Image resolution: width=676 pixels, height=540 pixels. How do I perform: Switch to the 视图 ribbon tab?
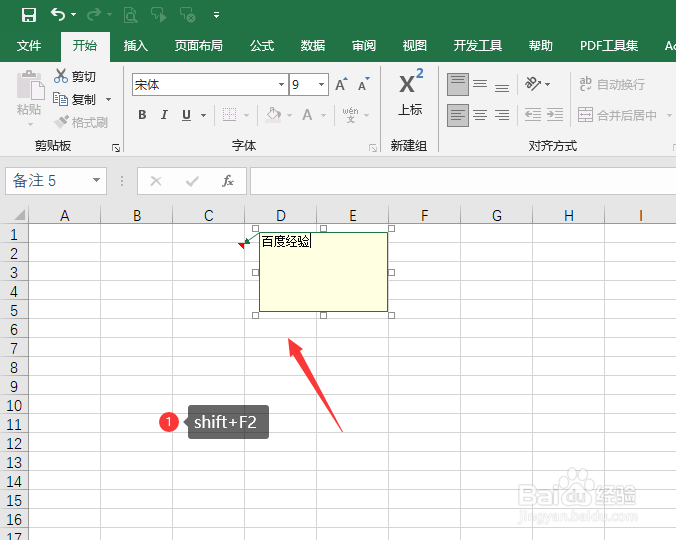tap(415, 46)
